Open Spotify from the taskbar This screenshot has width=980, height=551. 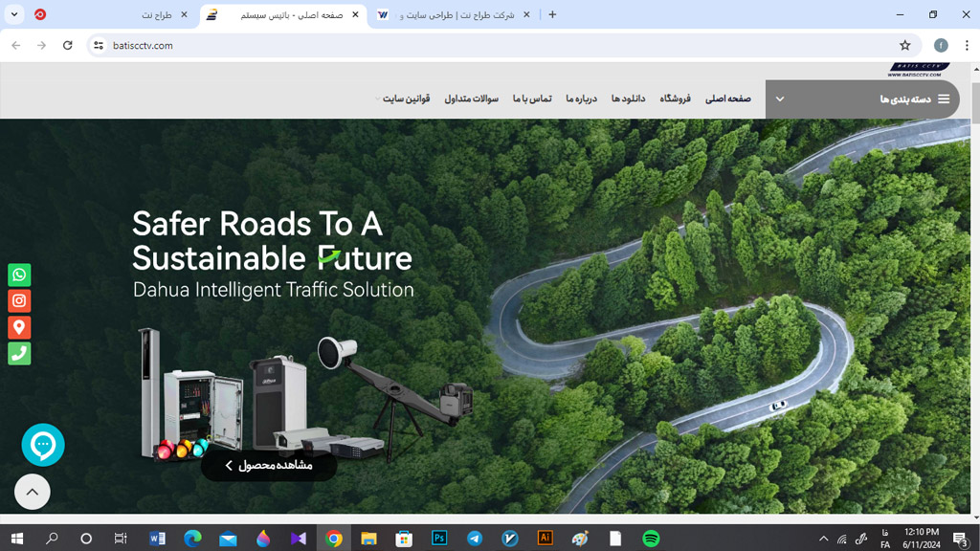pyautogui.click(x=651, y=539)
